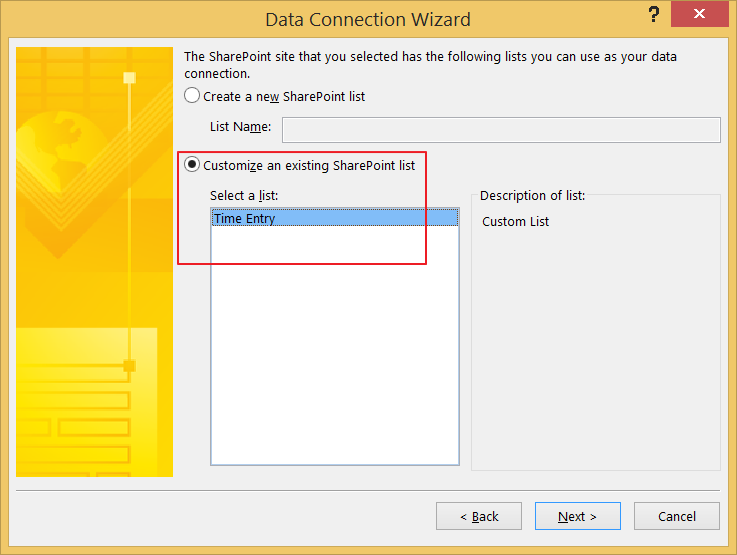This screenshot has height=555, width=737.
Task: Select the Customize an existing SharePoint list radio button
Action: (192, 164)
